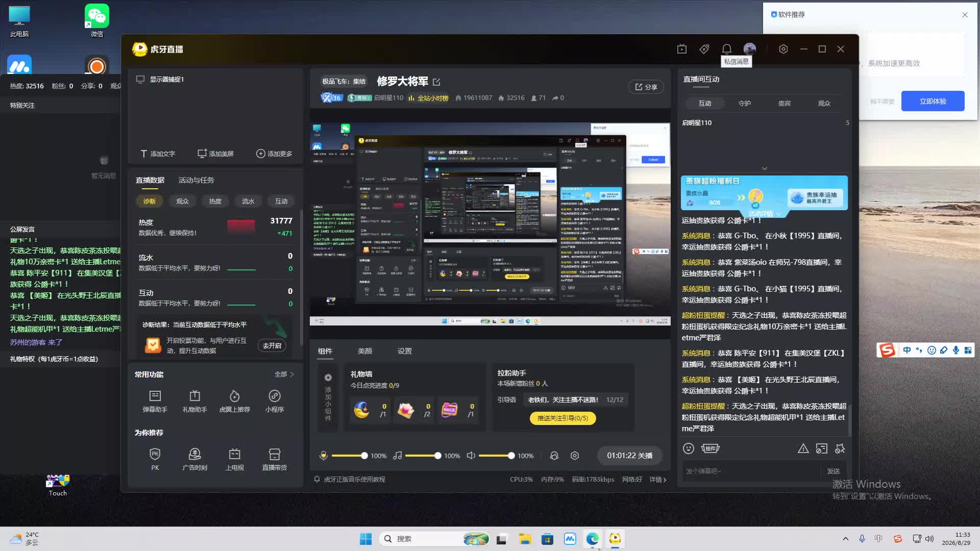Open Windows Start menu
This screenshot has height=551, width=980.
click(365, 539)
